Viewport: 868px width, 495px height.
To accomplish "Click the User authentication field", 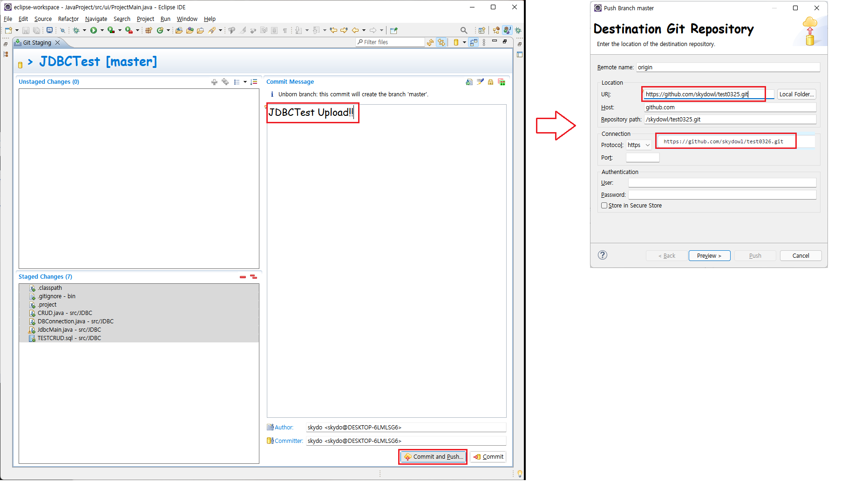I will pyautogui.click(x=722, y=183).
